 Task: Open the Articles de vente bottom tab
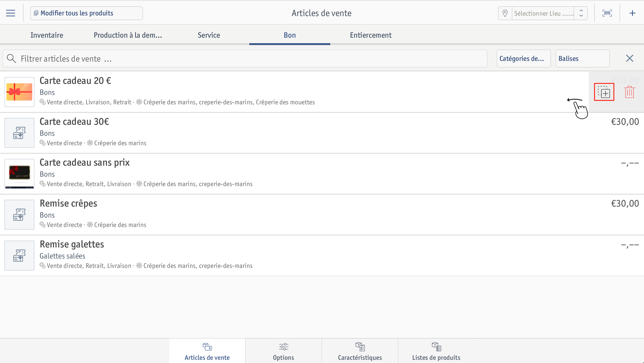pyautogui.click(x=207, y=351)
